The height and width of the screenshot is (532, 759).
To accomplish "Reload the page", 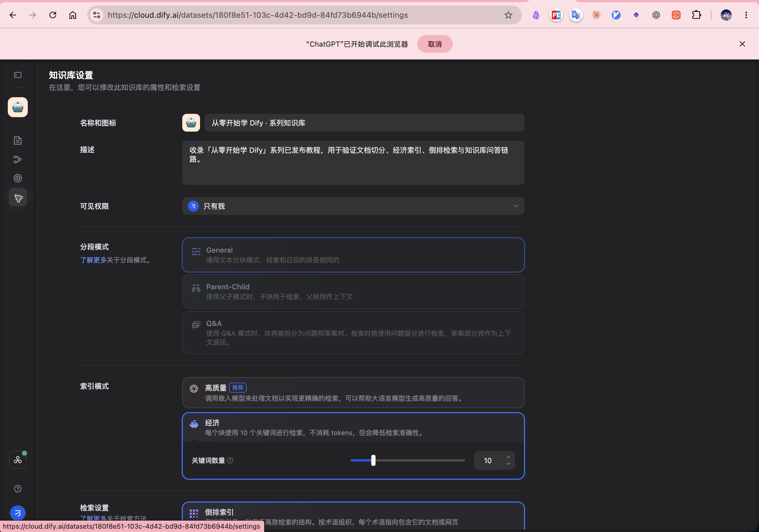I will [53, 15].
